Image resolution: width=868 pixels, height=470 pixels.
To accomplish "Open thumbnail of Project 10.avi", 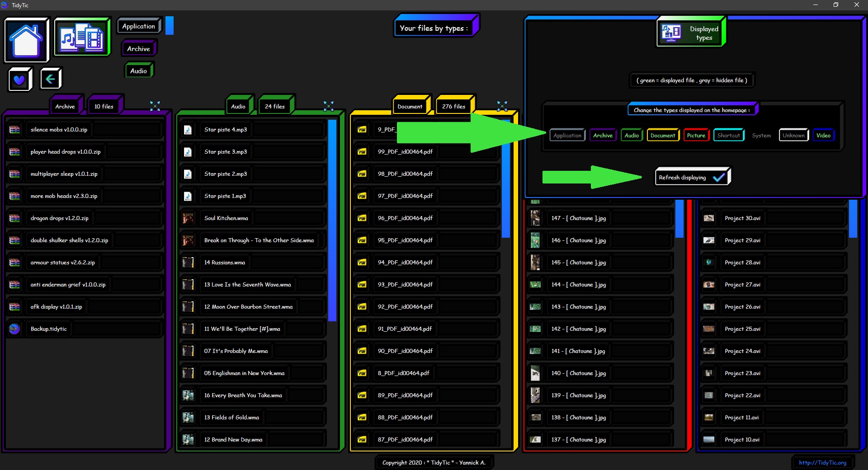I will (x=709, y=440).
